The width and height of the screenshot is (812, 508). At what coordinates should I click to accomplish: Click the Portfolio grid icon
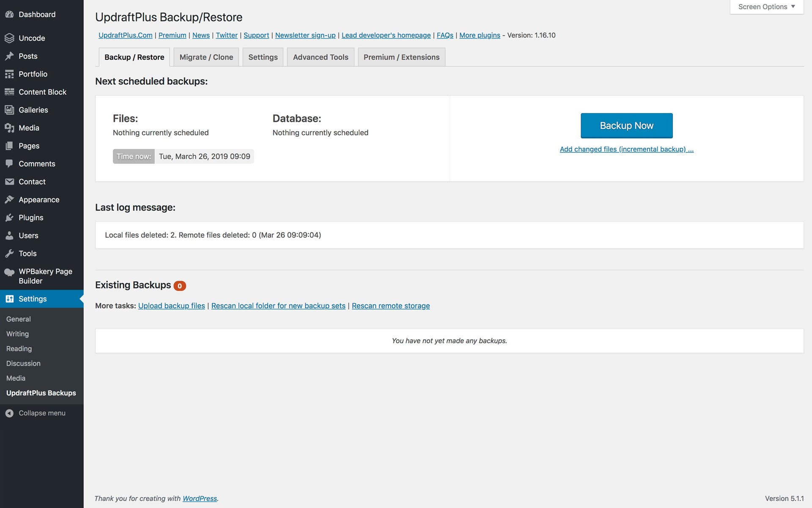[9, 74]
